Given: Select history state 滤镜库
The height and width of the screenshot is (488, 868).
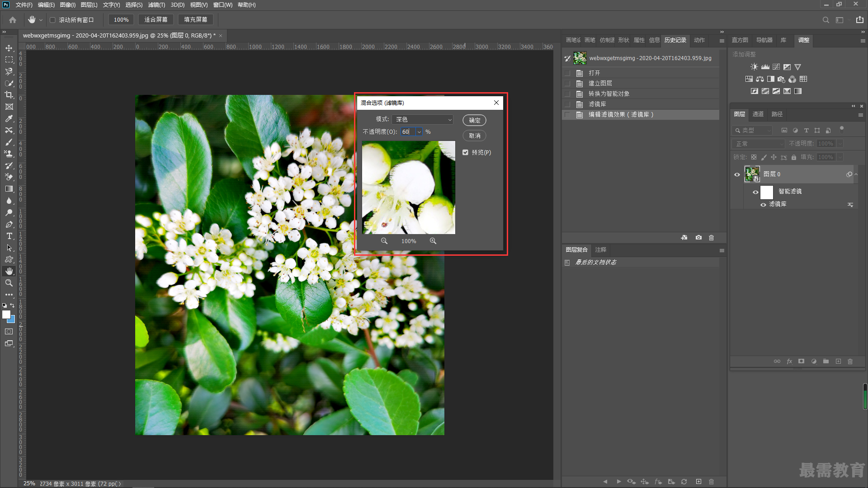Looking at the screenshot, I should coord(641,104).
